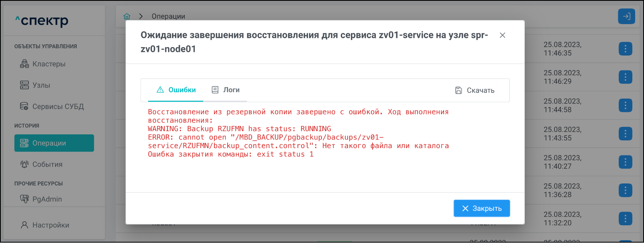This screenshot has width=644, height=243.
Task: Open Кластеры in the sidebar
Action: [43, 64]
